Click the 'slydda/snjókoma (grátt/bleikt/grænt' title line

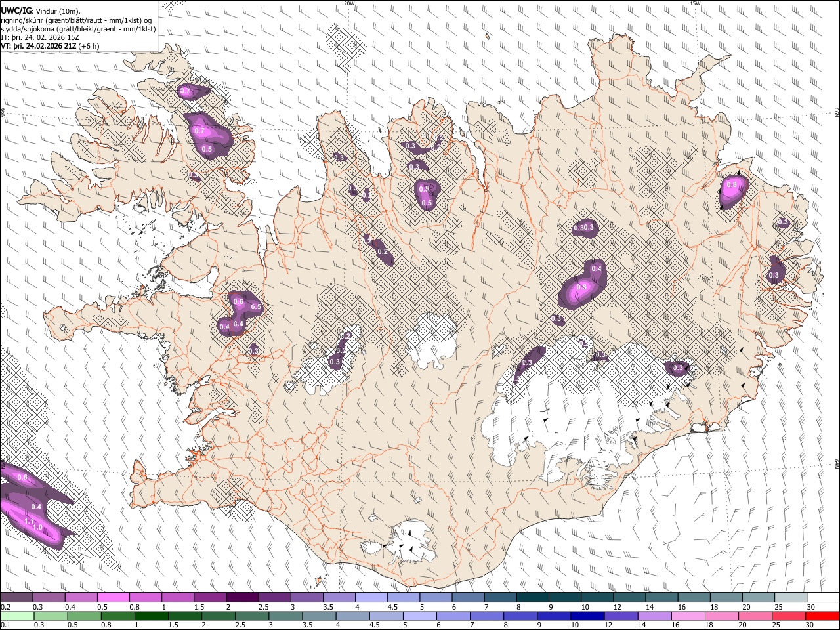pyautogui.click(x=78, y=29)
